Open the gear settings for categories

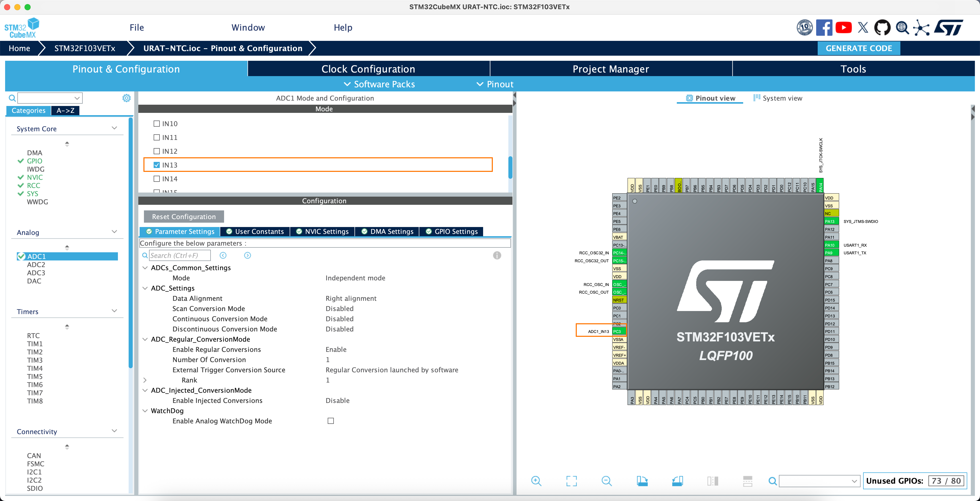click(126, 98)
